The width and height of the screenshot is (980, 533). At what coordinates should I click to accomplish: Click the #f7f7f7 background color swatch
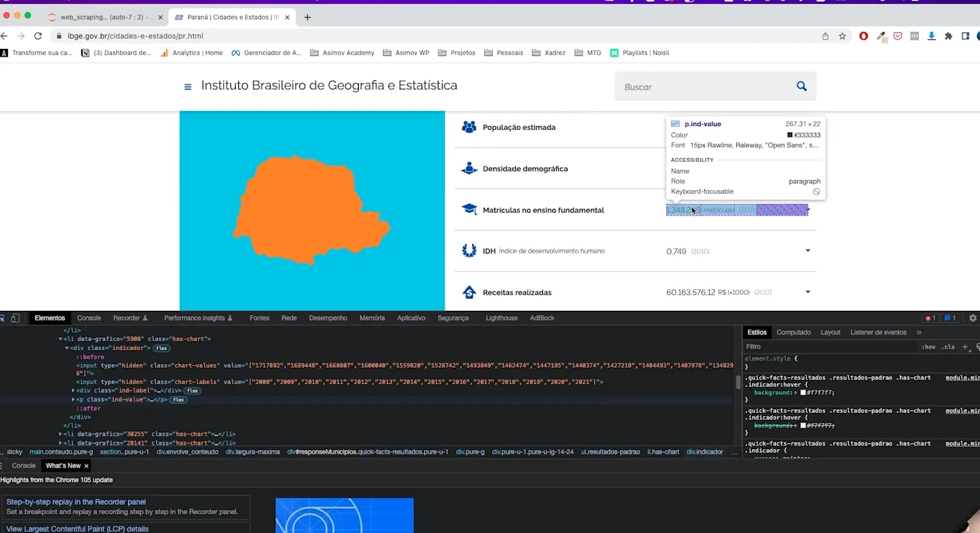[x=803, y=393]
